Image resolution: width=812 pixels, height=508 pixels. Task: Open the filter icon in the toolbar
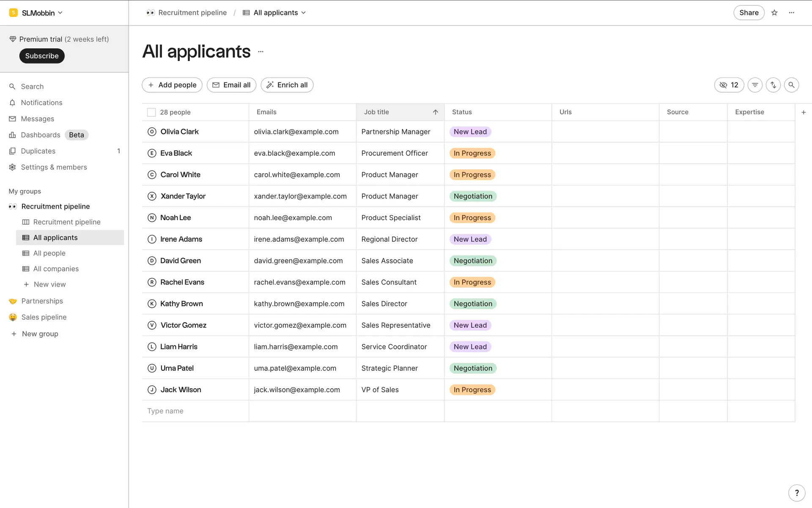[755, 85]
